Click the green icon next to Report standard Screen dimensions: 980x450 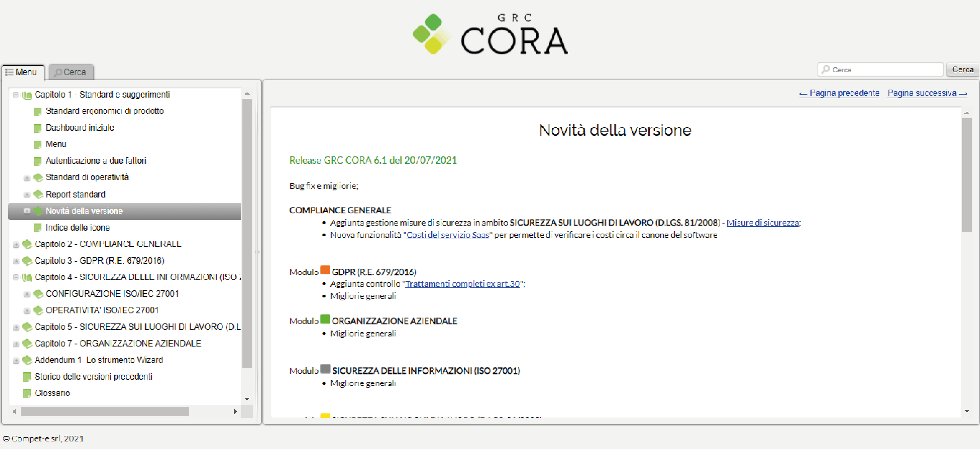point(38,195)
